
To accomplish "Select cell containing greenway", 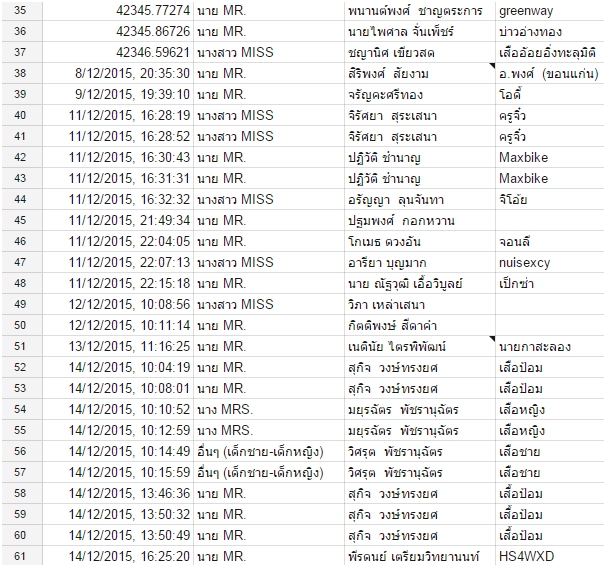I will coord(550,10).
